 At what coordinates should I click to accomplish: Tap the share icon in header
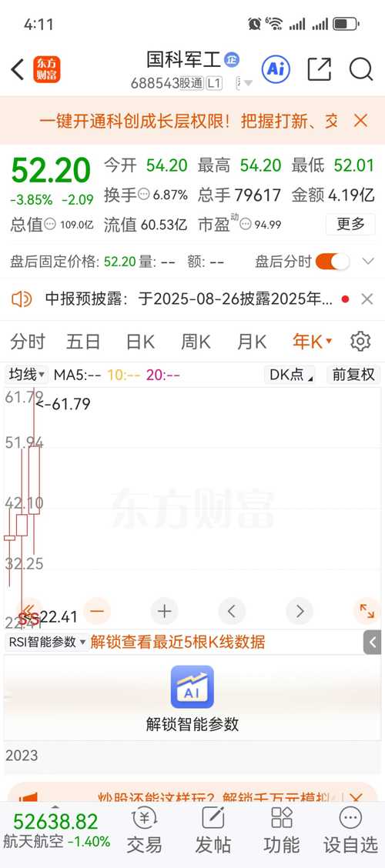coord(319,70)
